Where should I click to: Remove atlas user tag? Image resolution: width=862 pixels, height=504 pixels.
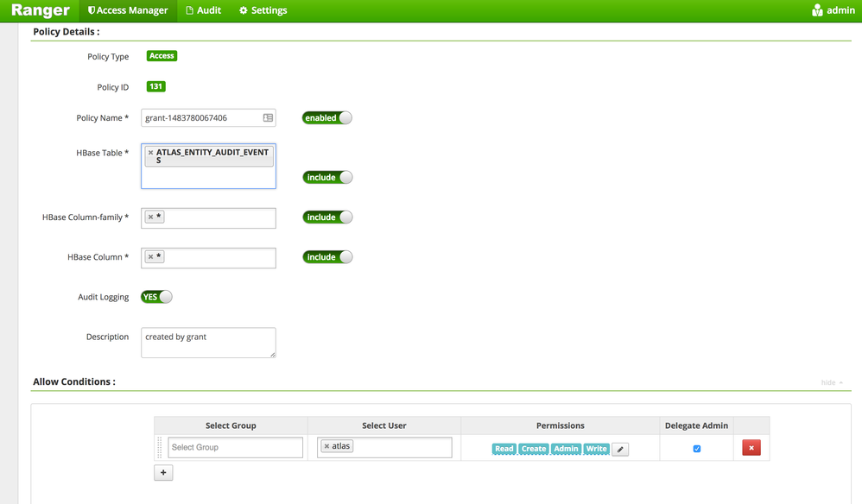click(326, 446)
